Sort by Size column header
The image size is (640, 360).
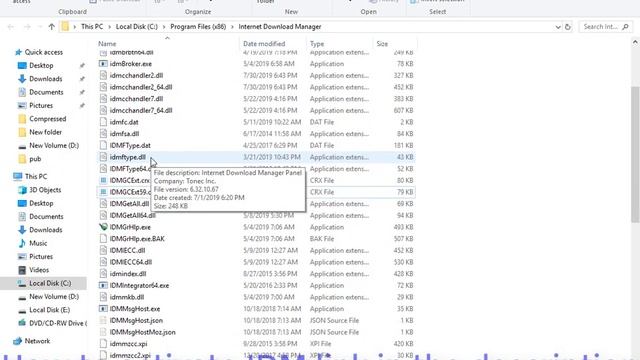[382, 44]
